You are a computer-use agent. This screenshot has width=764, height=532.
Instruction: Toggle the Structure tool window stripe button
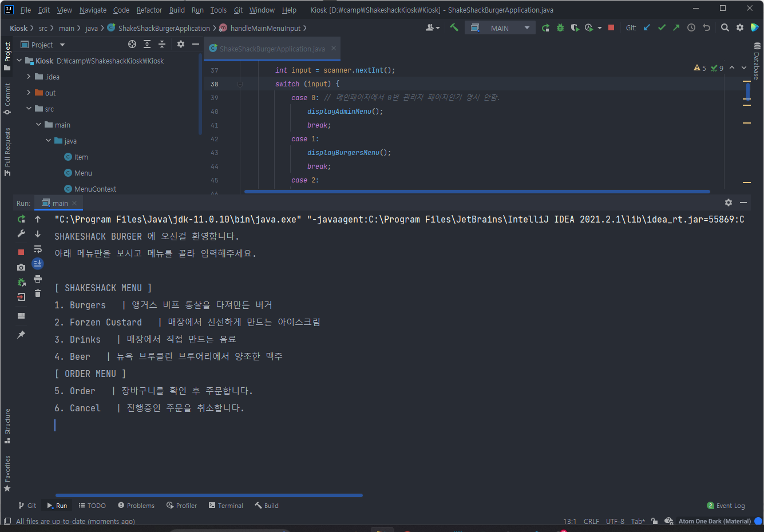click(7, 426)
